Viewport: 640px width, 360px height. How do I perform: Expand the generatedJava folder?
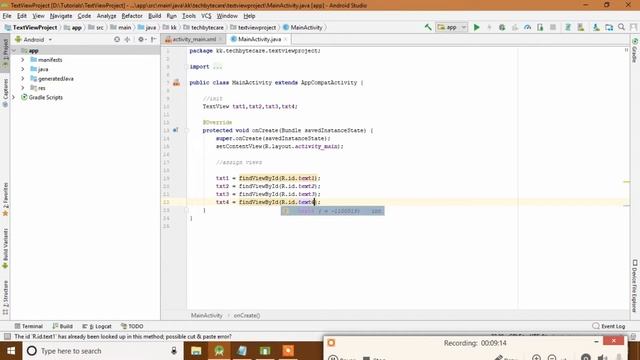23,78
